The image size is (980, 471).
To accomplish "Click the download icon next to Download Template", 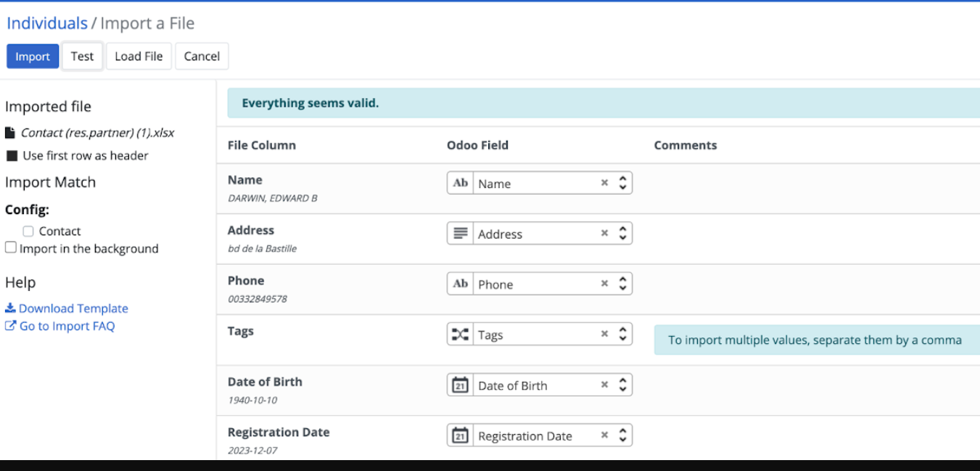I will (10, 308).
